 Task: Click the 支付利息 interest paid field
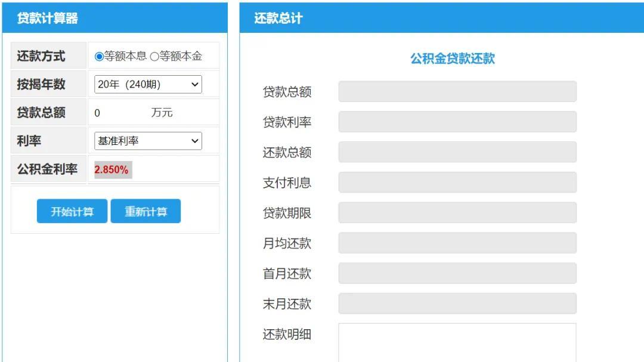[x=457, y=182]
